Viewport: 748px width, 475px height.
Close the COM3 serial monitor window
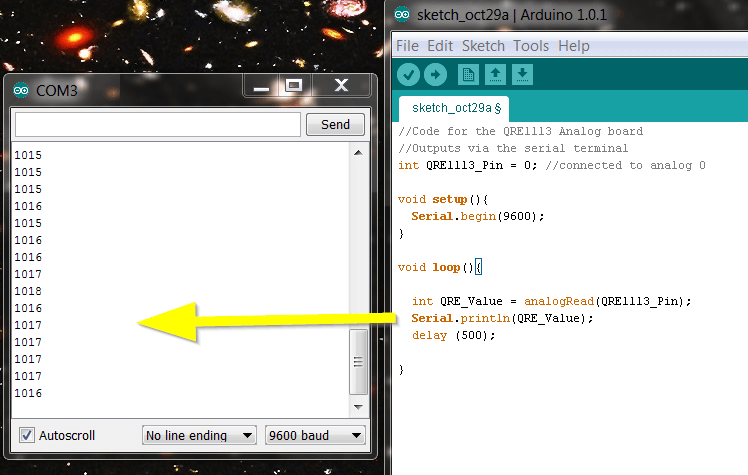341,86
